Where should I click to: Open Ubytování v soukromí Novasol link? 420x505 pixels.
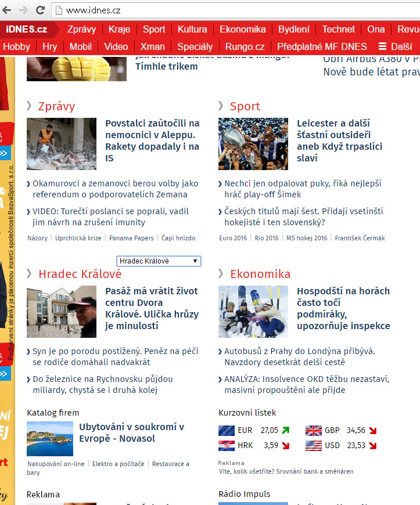point(131,433)
